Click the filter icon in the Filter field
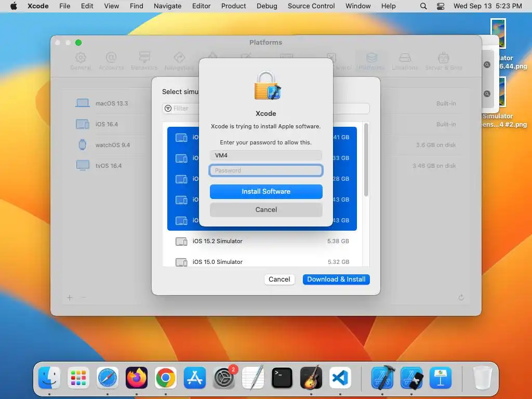 click(168, 108)
